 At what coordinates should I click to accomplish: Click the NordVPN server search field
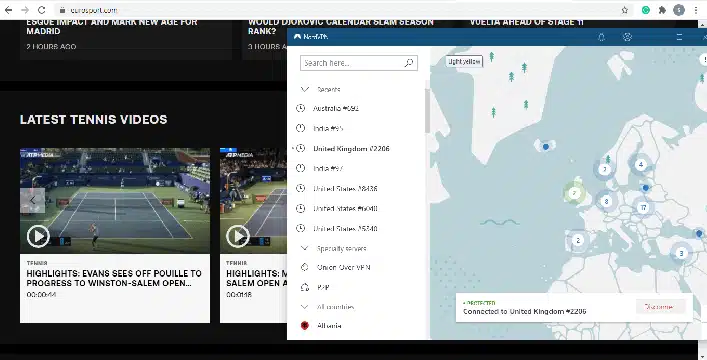tap(358, 63)
